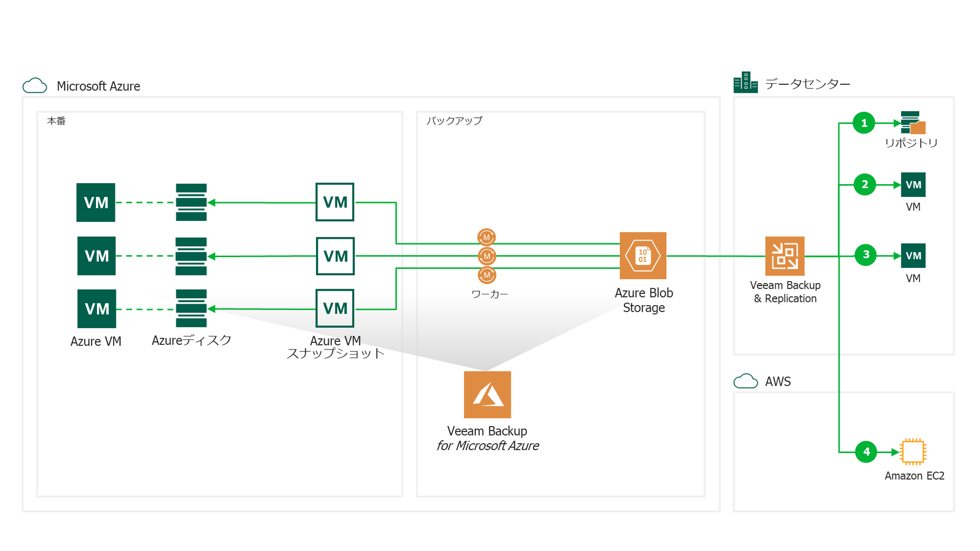Click the Microsoft Azure cloud icon

pyautogui.click(x=35, y=85)
